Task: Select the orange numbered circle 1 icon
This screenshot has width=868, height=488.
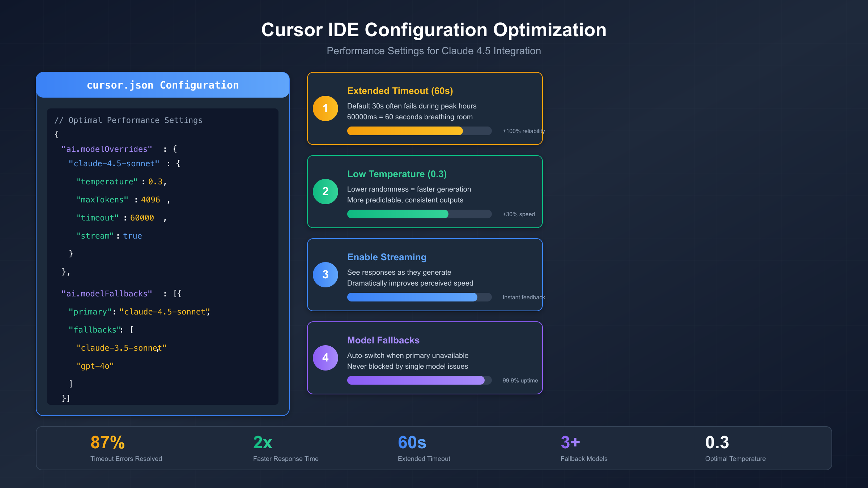Action: click(325, 108)
